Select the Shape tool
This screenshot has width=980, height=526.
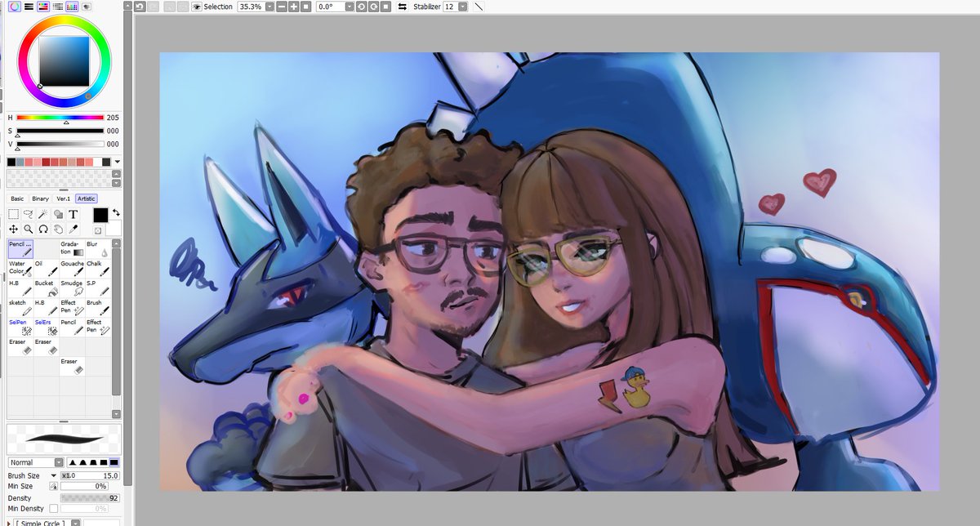tap(58, 214)
